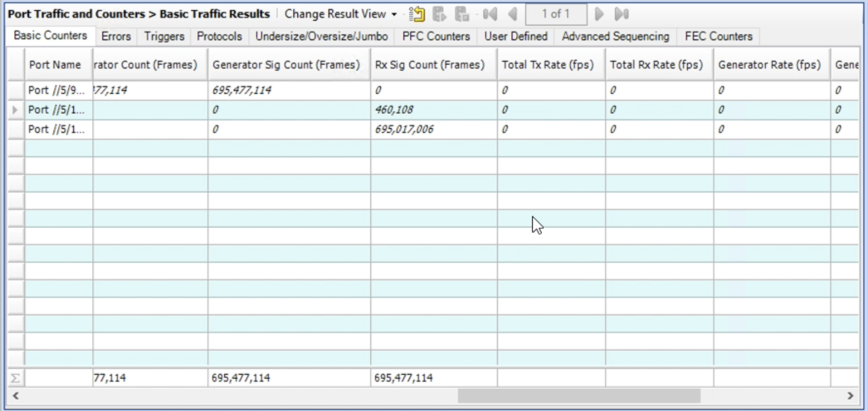This screenshot has width=868, height=411.
Task: Select the Port //5/9... row name
Action: (58, 90)
